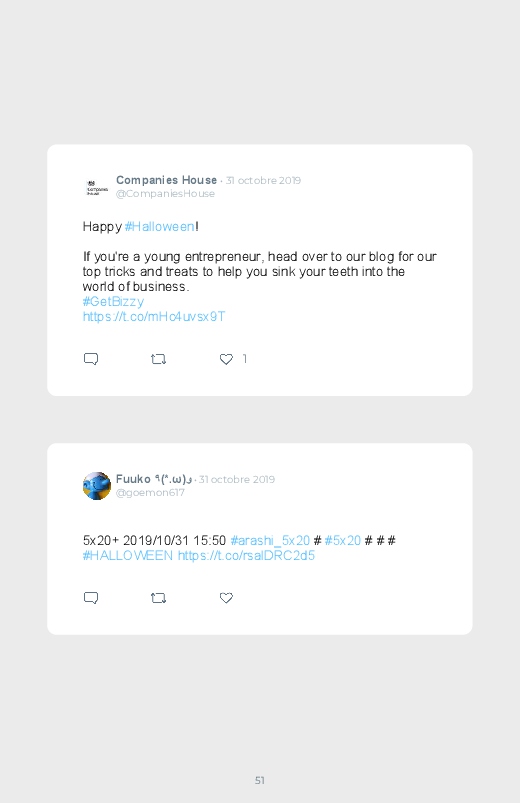Open the #arashi_5x20 hashtag

270,541
